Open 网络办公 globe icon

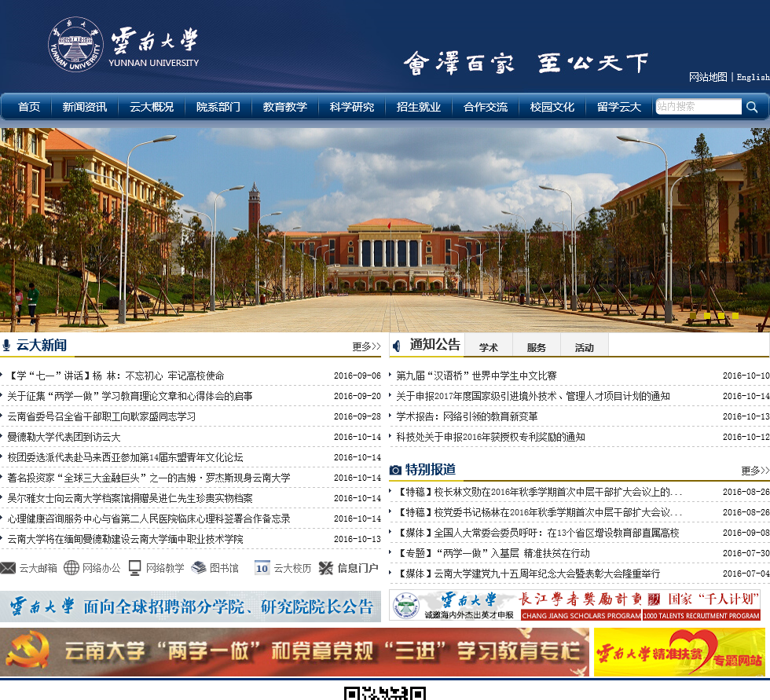(71, 568)
